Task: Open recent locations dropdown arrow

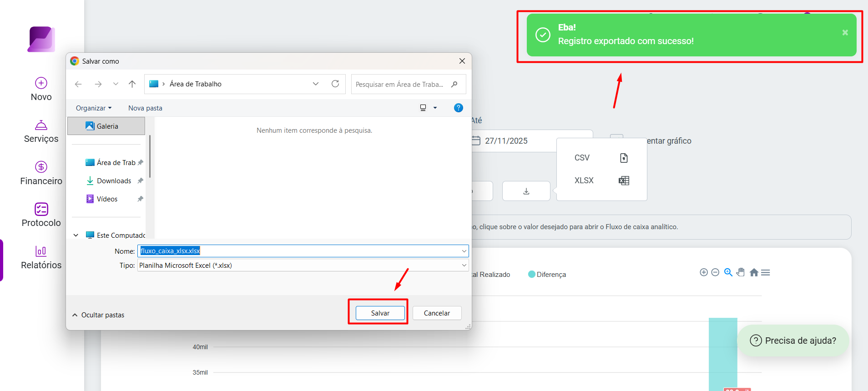Action: click(x=116, y=84)
